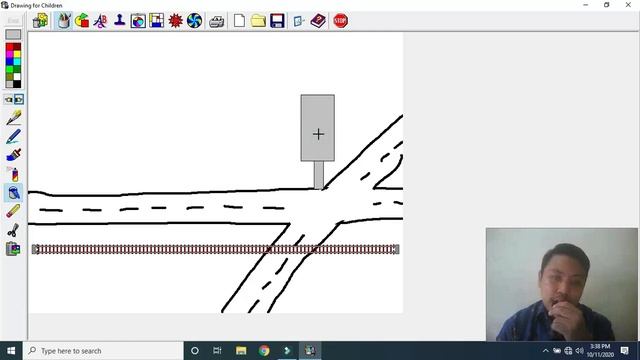
Task: Select the spray can tool
Action: (13, 174)
